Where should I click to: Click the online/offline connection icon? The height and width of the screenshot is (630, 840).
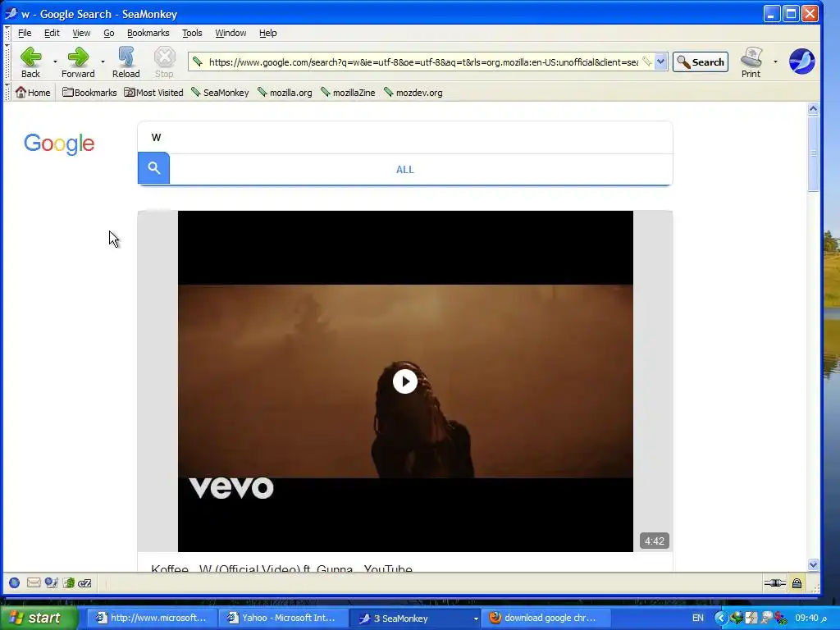pos(774,583)
